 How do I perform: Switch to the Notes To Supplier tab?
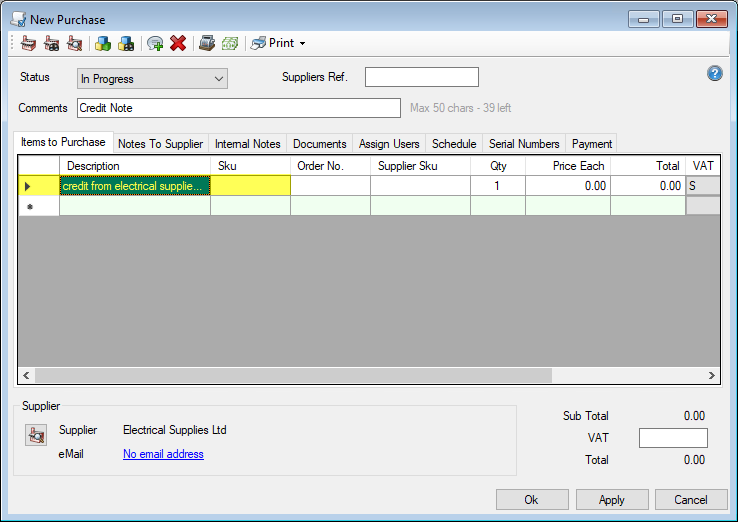(160, 144)
